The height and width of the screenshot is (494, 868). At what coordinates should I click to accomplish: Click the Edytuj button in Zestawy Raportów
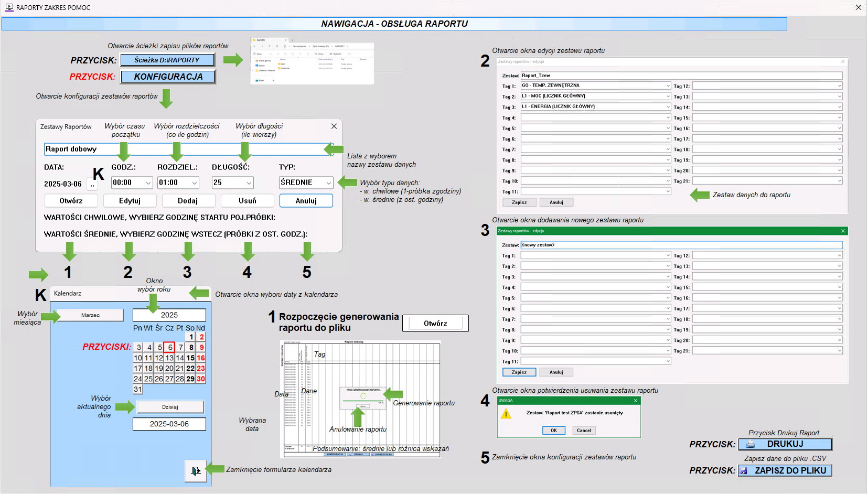(x=130, y=201)
